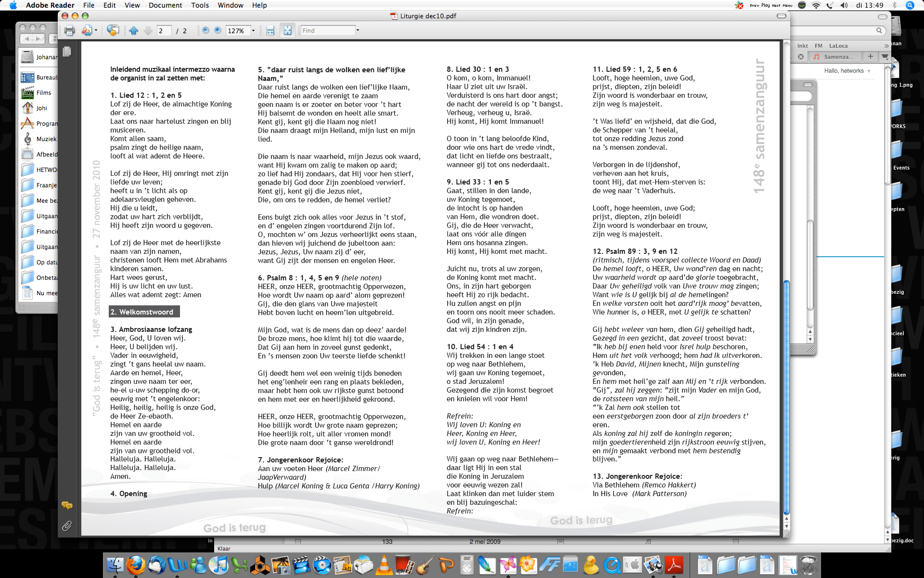
Task: Click the Spotlight search icon
Action: point(910,5)
